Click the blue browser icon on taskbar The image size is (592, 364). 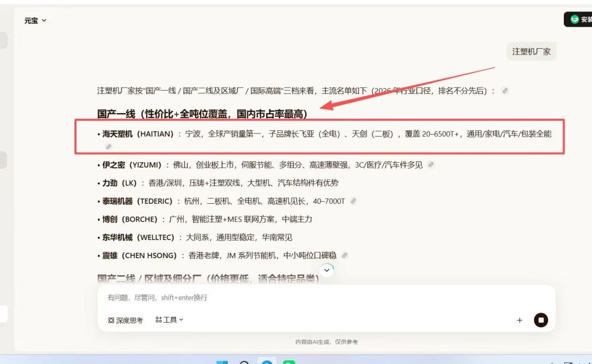tap(267, 362)
